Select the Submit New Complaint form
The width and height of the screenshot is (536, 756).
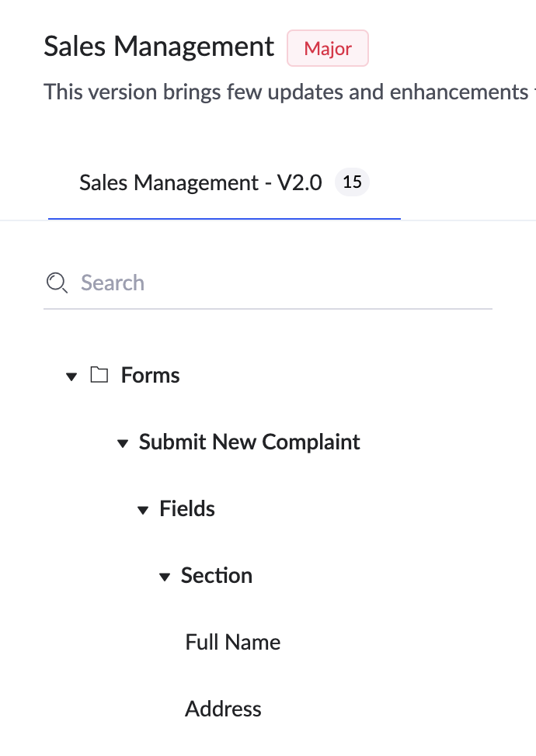tap(249, 442)
